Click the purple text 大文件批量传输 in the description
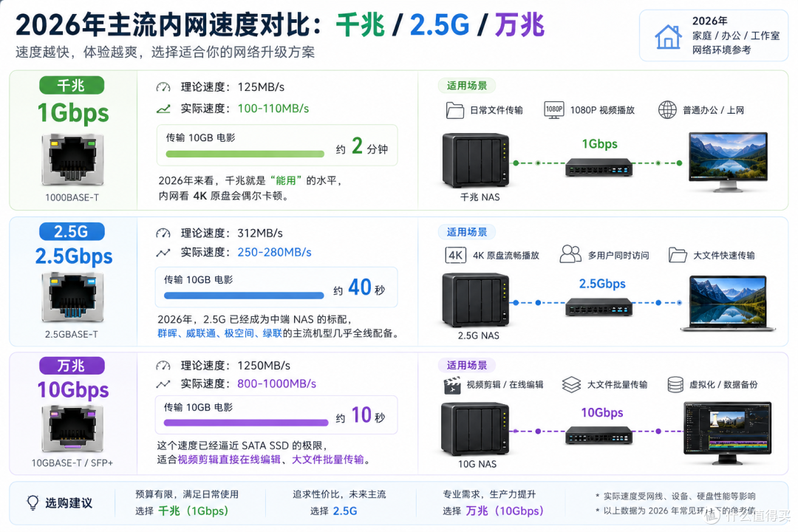The image size is (798, 532). (328, 460)
